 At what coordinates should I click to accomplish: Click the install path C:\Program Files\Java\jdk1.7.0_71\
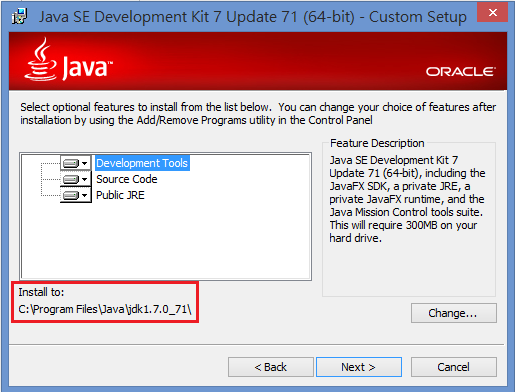105,309
